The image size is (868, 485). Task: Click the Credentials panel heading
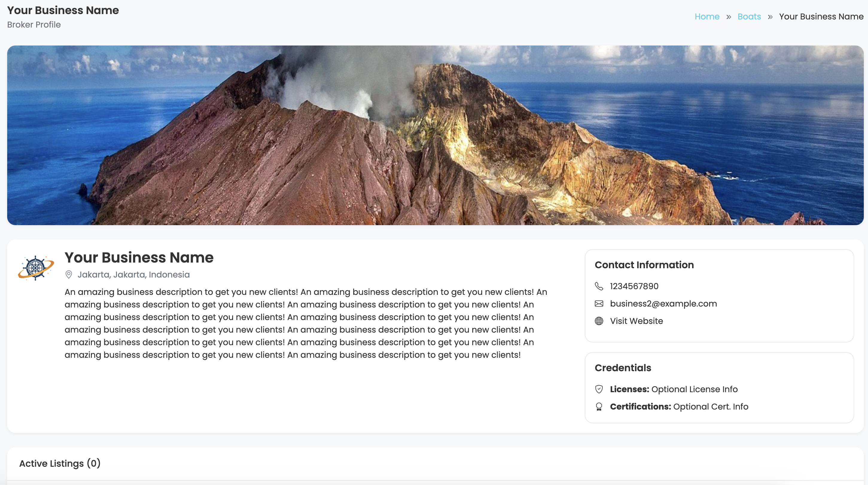point(623,368)
